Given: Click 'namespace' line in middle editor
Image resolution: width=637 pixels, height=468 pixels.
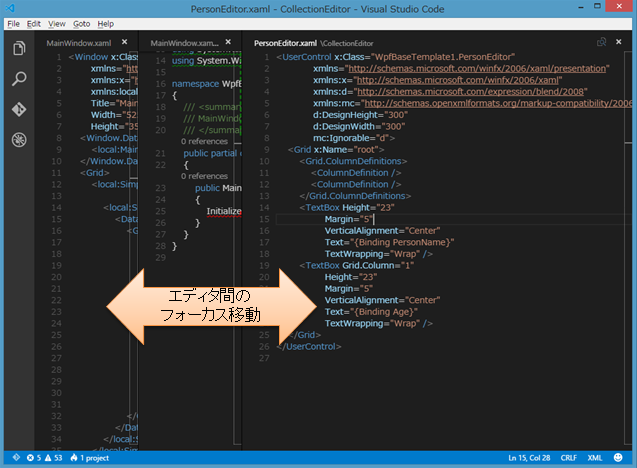Looking at the screenshot, I should pos(206,84).
